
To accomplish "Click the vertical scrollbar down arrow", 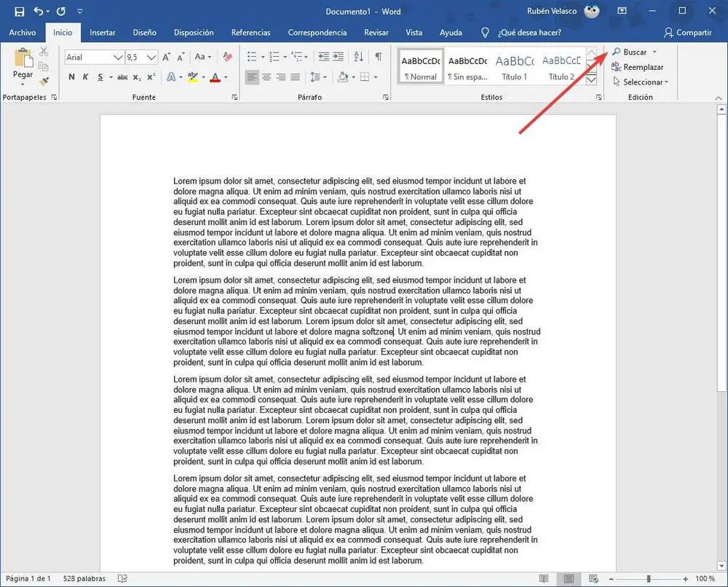I will [x=721, y=566].
